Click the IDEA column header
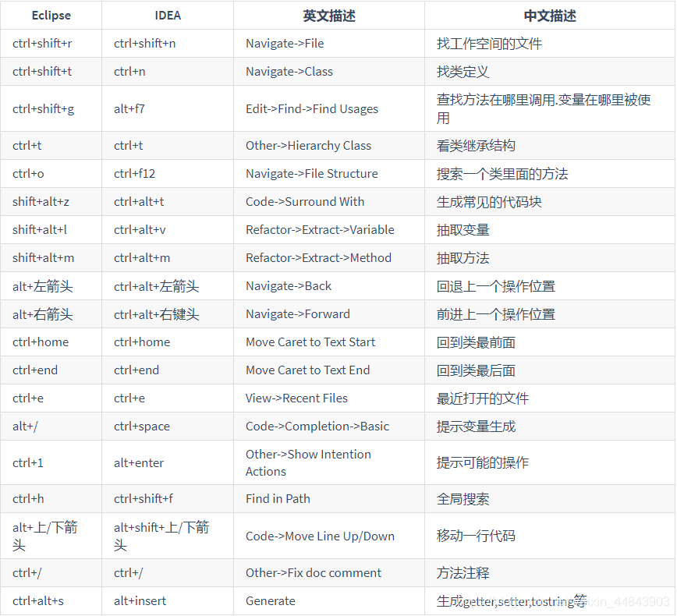677x616 pixels. coord(168,16)
